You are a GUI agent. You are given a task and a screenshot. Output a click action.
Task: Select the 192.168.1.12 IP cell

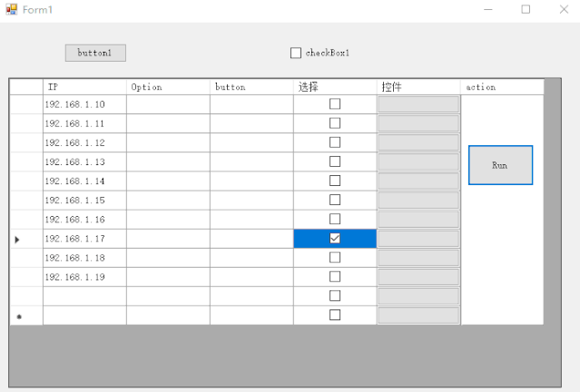84,142
